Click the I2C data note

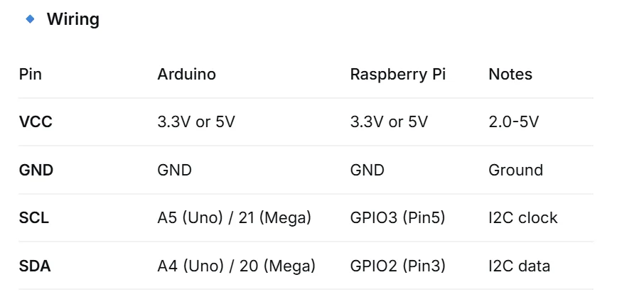(x=519, y=266)
